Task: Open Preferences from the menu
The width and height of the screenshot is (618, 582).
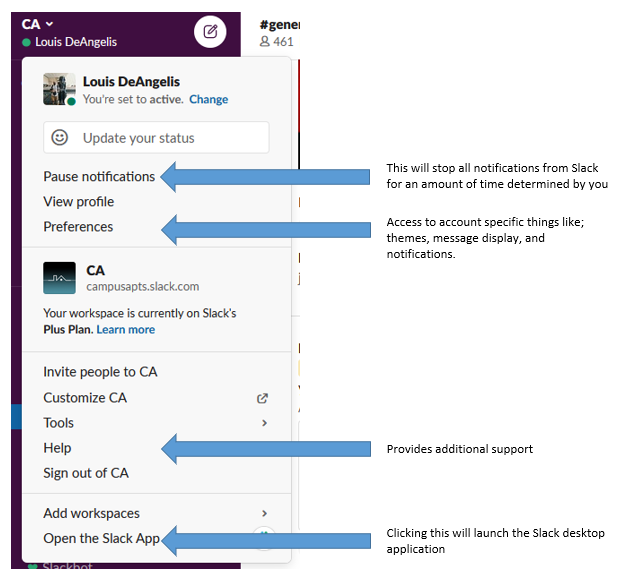Action: (78, 227)
